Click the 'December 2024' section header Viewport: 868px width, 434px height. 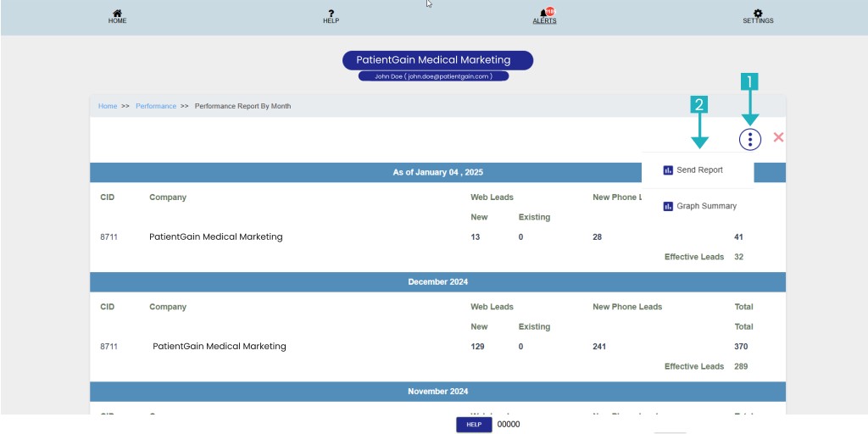(x=437, y=281)
